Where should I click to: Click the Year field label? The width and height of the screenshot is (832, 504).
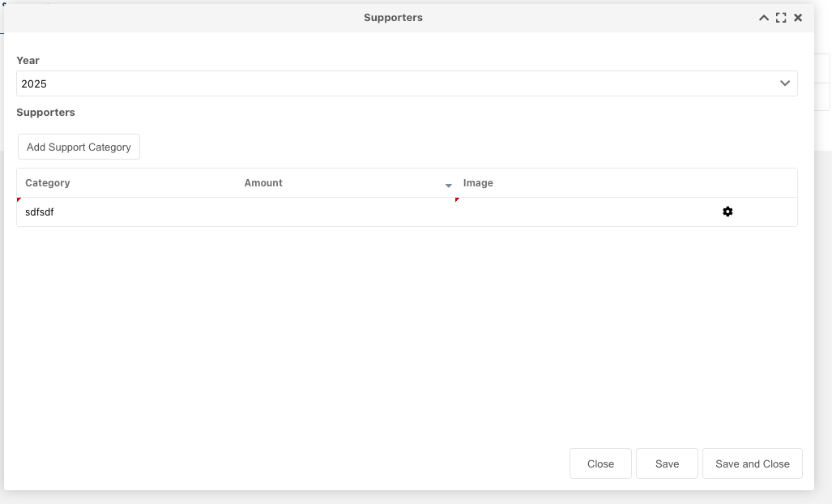click(28, 61)
